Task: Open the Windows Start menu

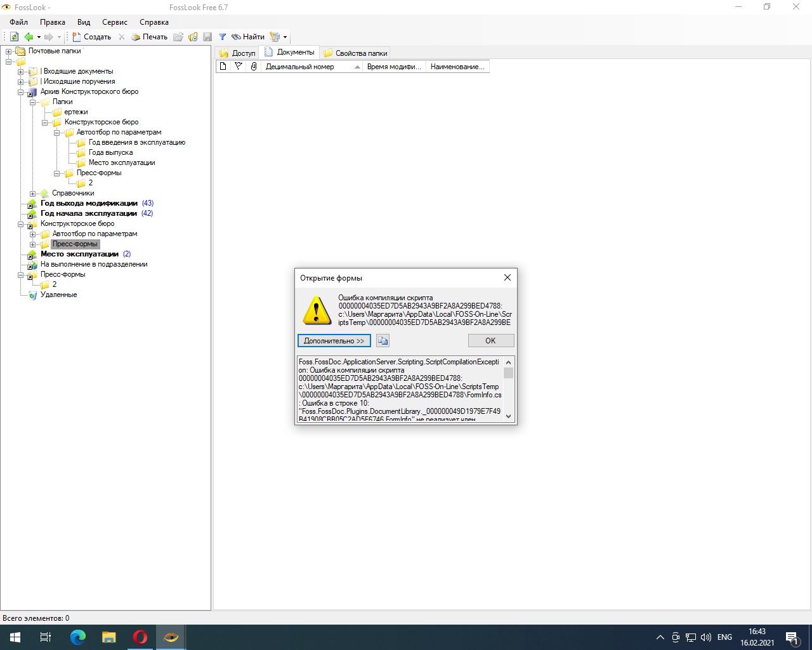Action: [x=15, y=637]
